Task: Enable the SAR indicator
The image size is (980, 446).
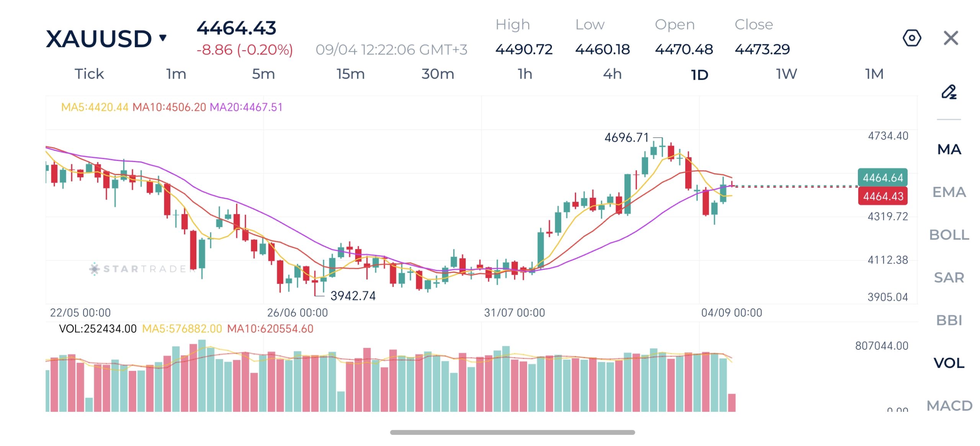Action: [949, 277]
